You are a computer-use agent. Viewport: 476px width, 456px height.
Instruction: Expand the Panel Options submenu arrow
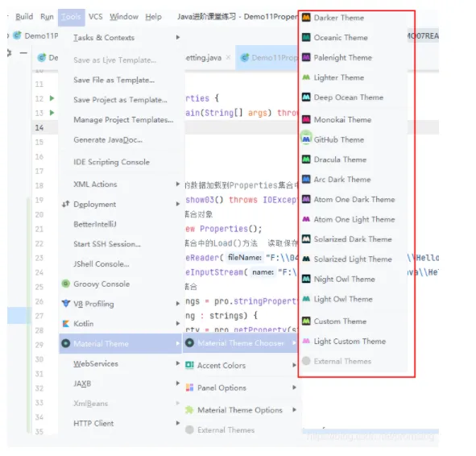[294, 388]
